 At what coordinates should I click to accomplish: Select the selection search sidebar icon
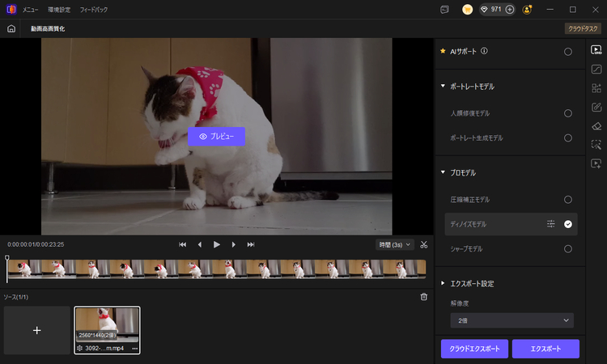596,145
